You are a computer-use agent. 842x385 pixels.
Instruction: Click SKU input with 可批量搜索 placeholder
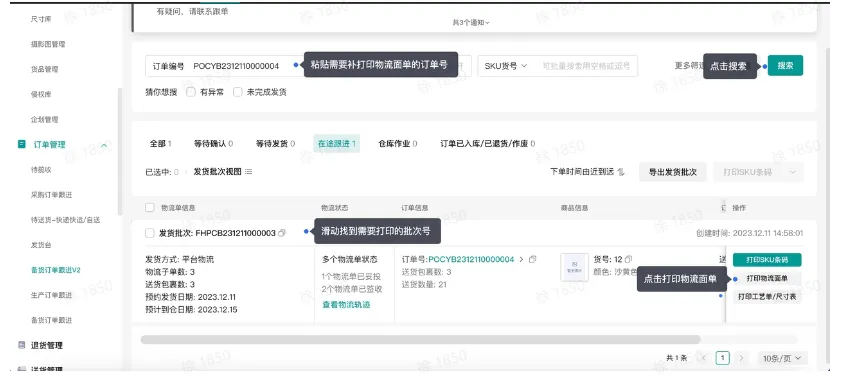[x=586, y=66]
